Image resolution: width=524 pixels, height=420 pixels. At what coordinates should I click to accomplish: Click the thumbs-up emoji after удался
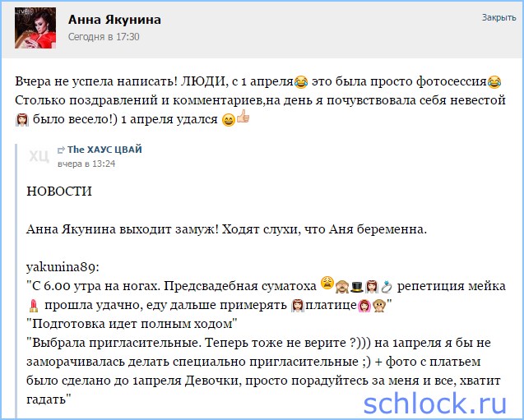tap(243, 118)
